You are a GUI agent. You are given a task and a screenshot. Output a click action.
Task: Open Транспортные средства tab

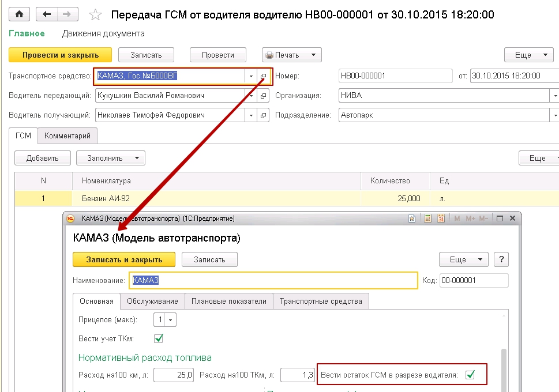(x=321, y=301)
